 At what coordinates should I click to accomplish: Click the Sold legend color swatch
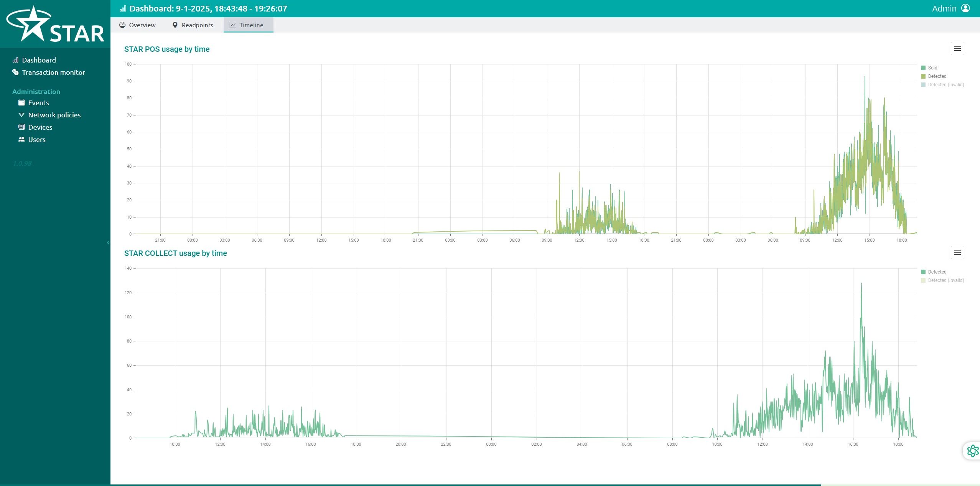[923, 68]
